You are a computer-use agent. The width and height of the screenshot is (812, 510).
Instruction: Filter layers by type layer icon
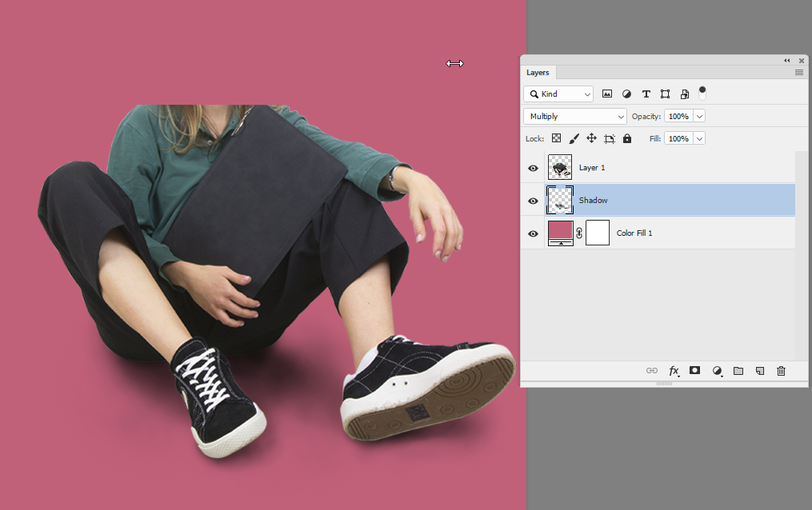point(646,94)
